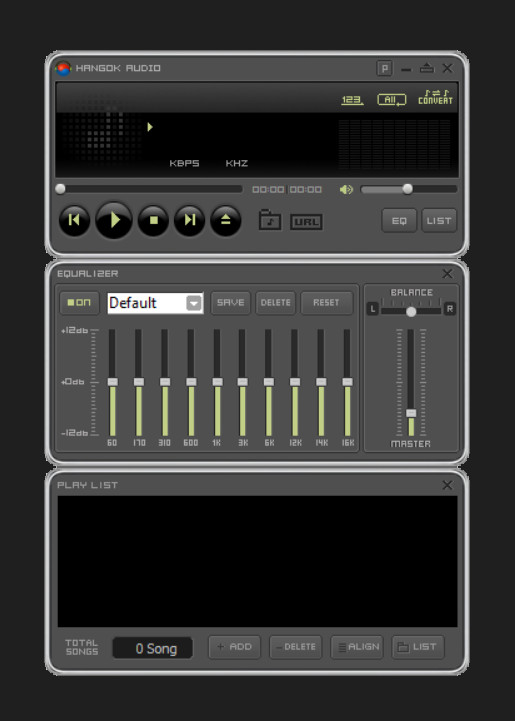Click the 6K band slider handle
This screenshot has height=721, width=515.
tap(269, 382)
